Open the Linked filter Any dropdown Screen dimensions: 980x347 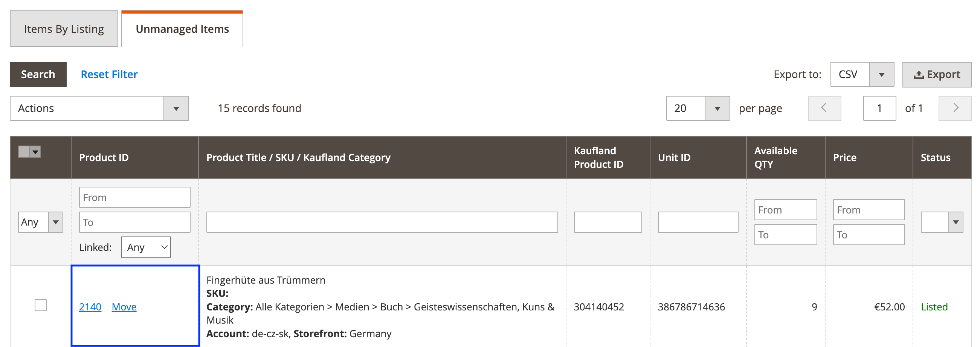pos(146,247)
